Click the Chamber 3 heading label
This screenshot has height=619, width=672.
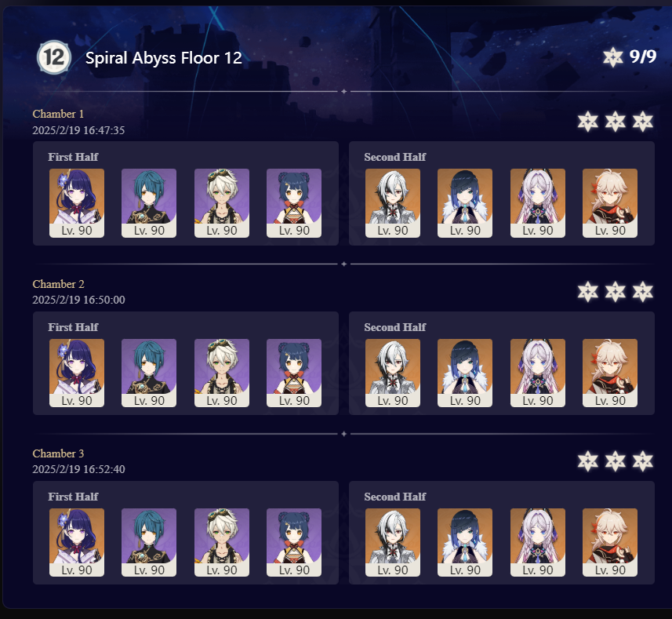[58, 453]
